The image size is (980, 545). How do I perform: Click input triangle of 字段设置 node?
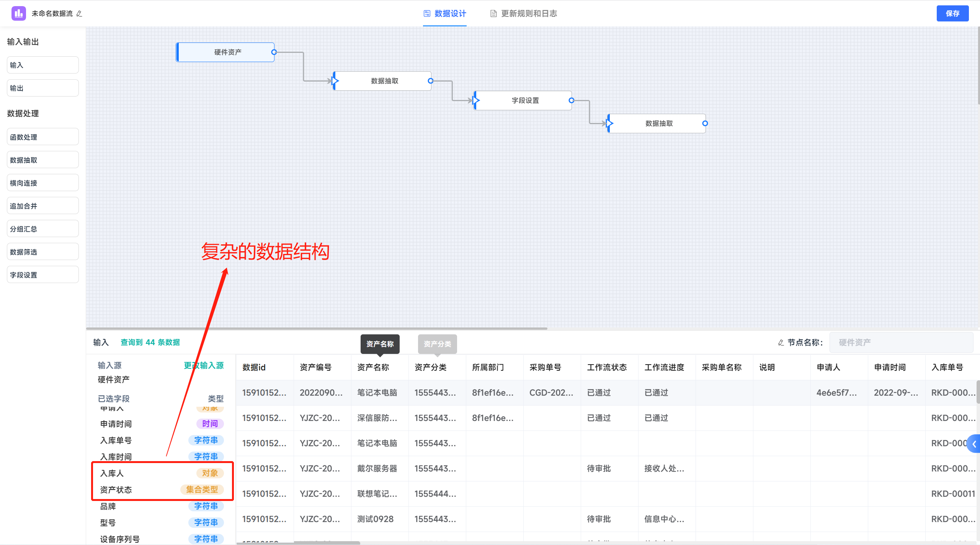pos(476,100)
